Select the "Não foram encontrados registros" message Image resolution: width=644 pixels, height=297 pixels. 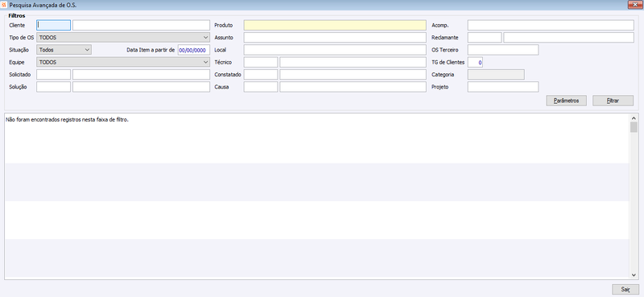pos(68,120)
